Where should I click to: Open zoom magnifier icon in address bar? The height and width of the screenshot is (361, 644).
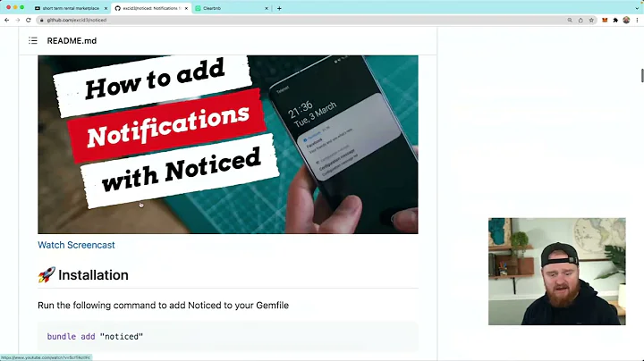[x=570, y=20]
